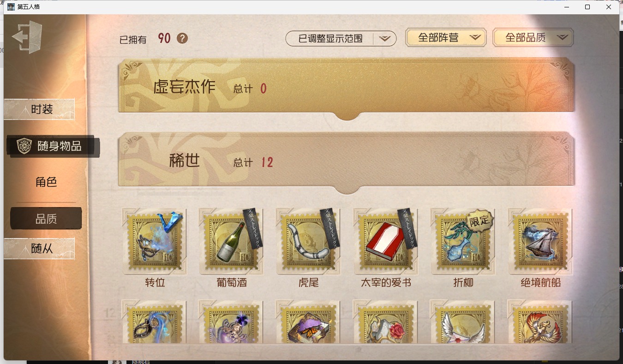Select the 转位 accessory stamp
The height and width of the screenshot is (364, 623).
pos(155,241)
